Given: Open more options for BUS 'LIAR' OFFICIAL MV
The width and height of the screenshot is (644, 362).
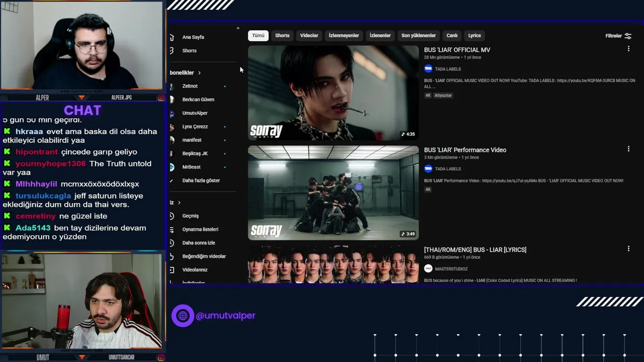Looking at the screenshot, I should point(628,49).
